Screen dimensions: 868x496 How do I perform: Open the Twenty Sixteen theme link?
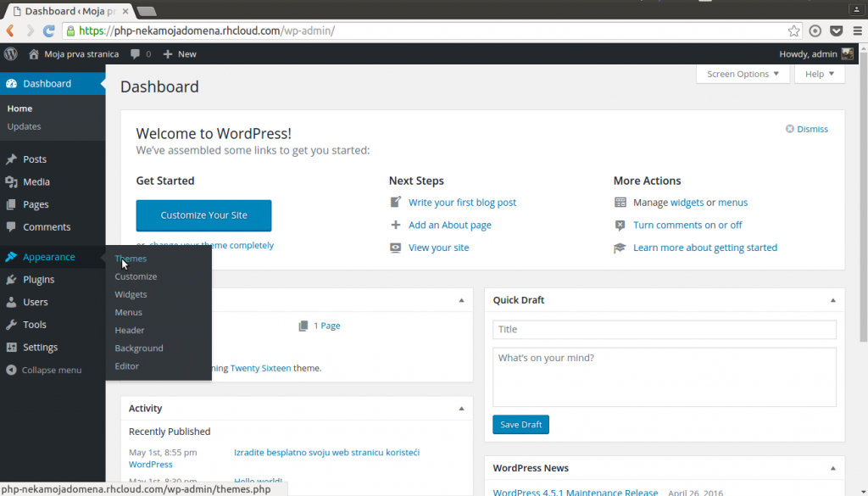[x=261, y=368]
